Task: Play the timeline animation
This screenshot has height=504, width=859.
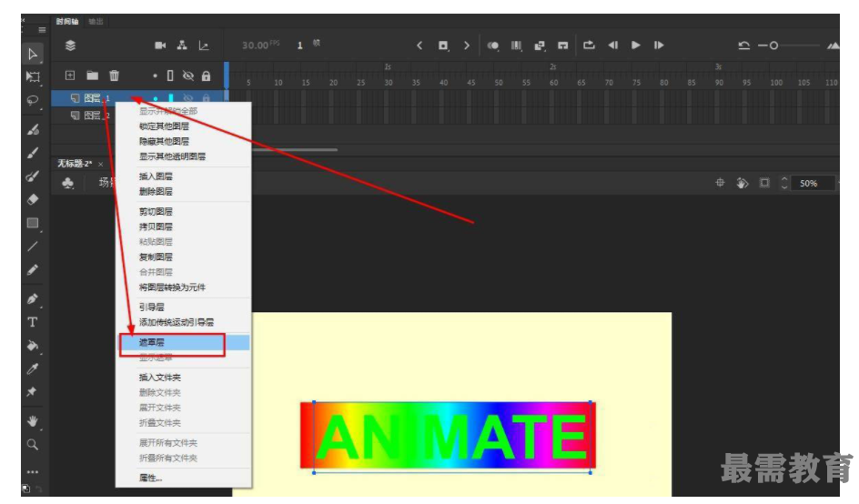Action: [635, 45]
